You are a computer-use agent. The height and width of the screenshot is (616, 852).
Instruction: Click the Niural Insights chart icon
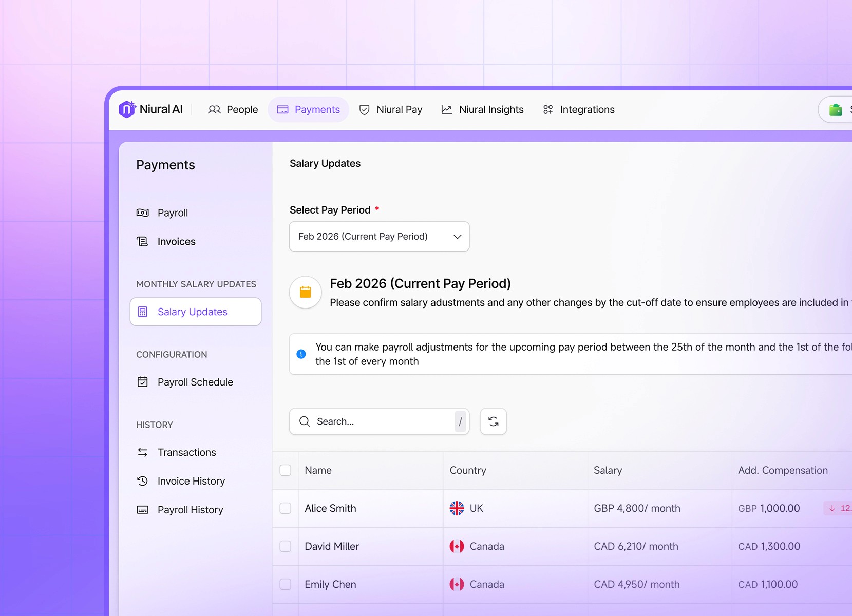447,109
